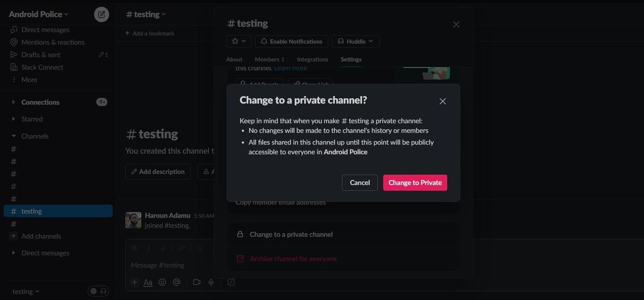This screenshot has width=644, height=300.
Task: Switch to the Members tab
Action: (x=269, y=59)
